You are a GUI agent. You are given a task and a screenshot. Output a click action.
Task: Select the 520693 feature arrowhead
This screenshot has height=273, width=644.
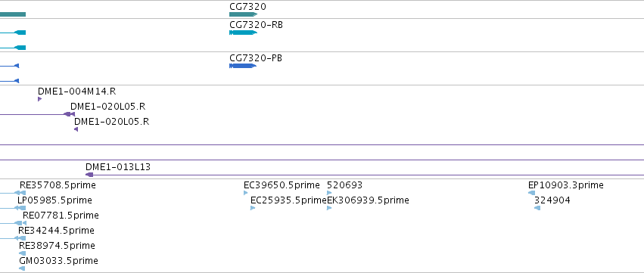[329, 193]
